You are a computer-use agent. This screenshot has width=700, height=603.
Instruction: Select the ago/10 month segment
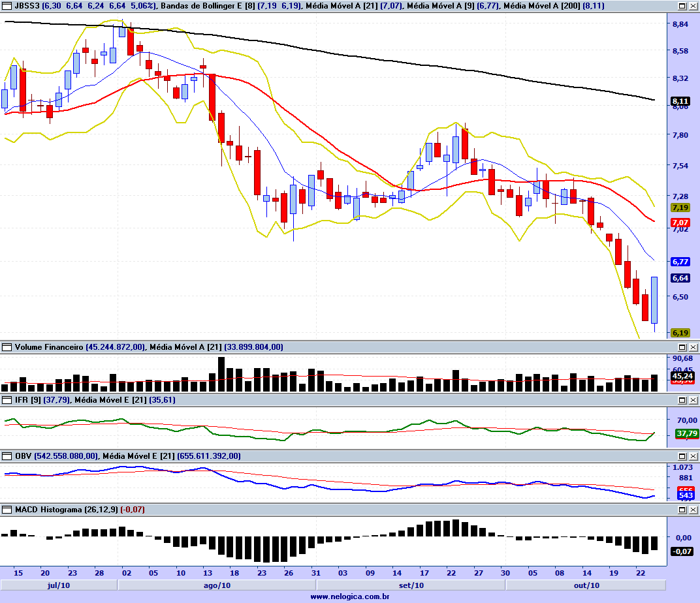[217, 585]
